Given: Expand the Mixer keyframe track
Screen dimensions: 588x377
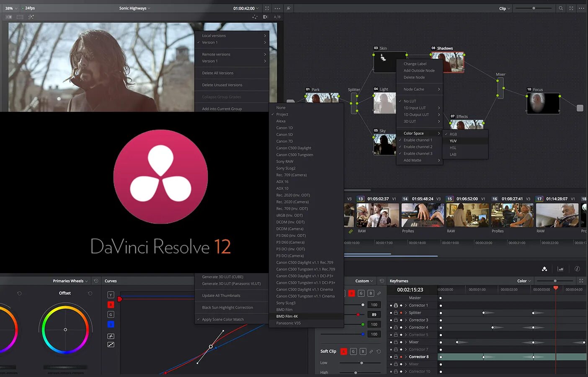Looking at the screenshot, I should click(406, 342).
